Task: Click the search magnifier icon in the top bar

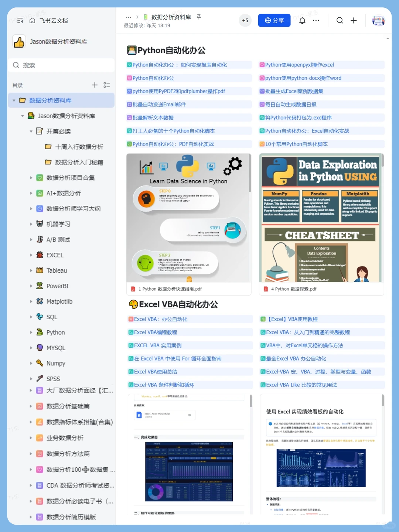Action: (x=340, y=20)
